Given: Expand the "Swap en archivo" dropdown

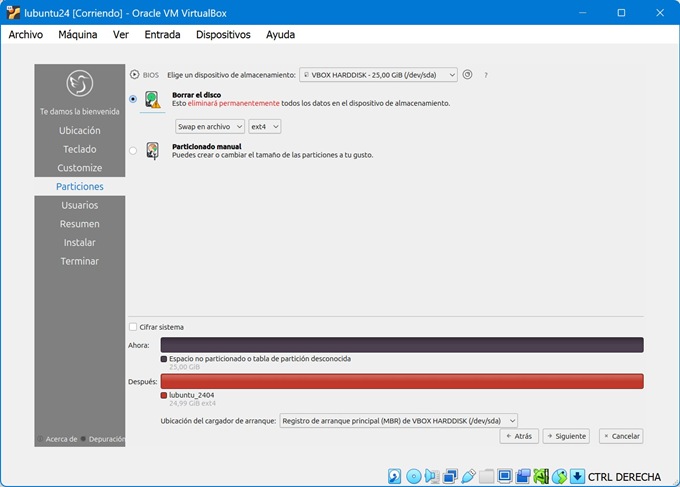Looking at the screenshot, I should pos(209,126).
